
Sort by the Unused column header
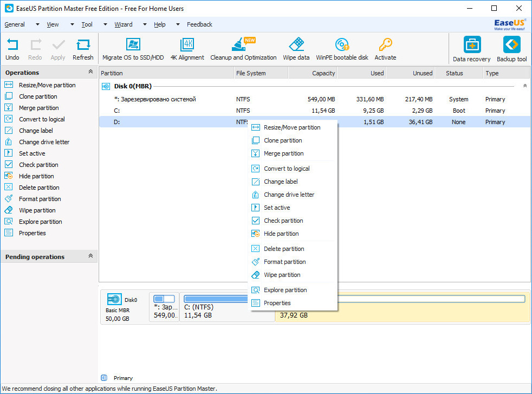point(411,73)
